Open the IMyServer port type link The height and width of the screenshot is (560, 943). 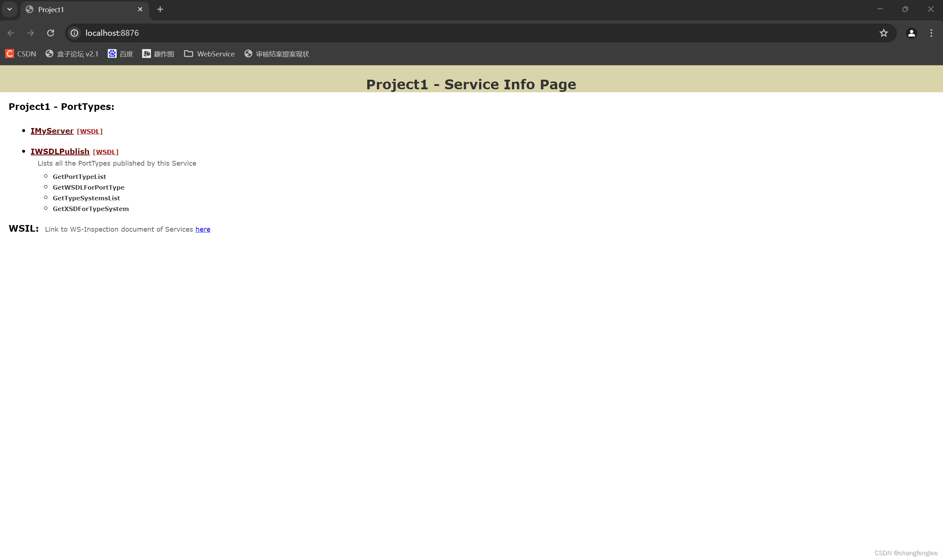tap(52, 131)
